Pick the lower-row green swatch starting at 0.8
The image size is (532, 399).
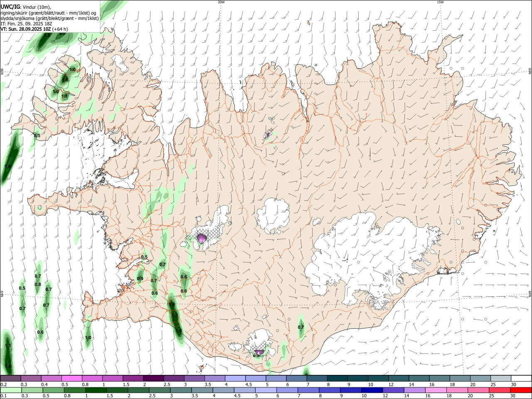pos(74,390)
